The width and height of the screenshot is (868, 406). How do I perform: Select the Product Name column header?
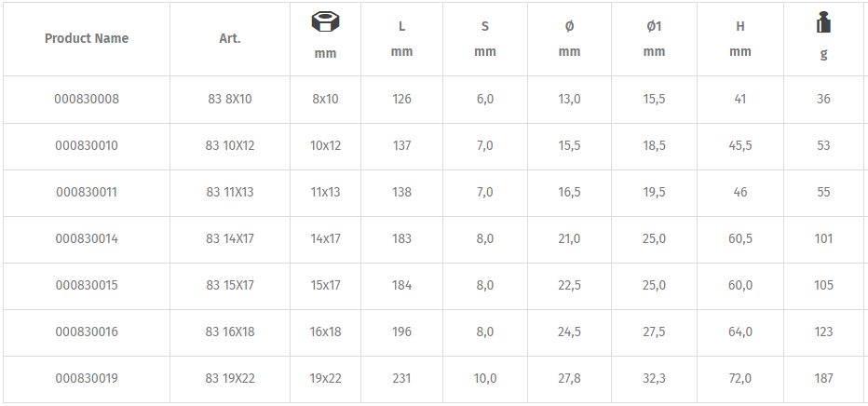87,38
